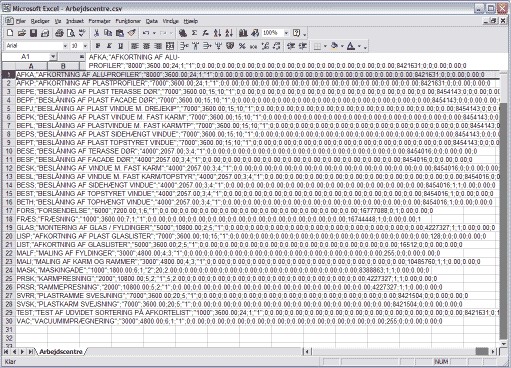Open the Name Box dropdown arrow
The width and height of the screenshot is (511, 368).
point(53,57)
